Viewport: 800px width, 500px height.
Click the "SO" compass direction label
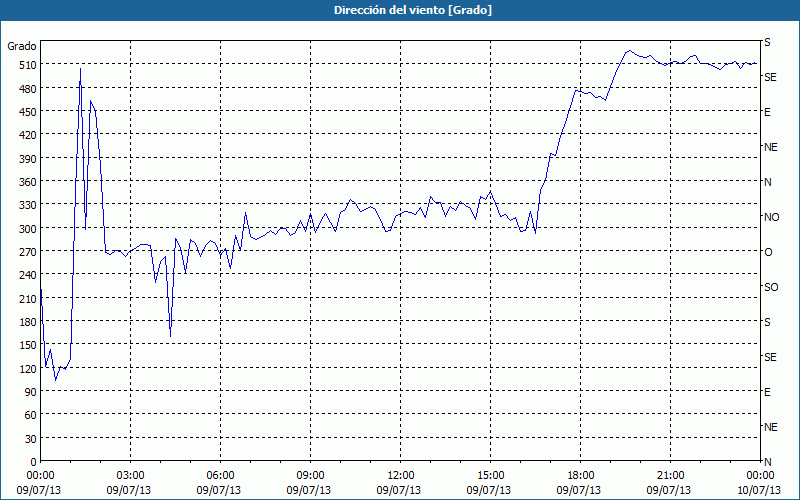click(771, 287)
